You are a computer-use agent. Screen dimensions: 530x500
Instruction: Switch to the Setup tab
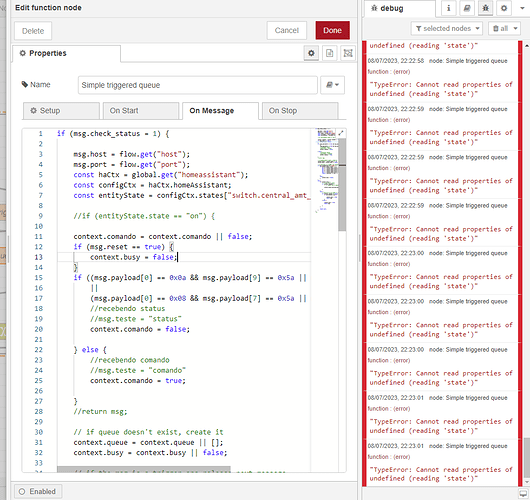61,111
